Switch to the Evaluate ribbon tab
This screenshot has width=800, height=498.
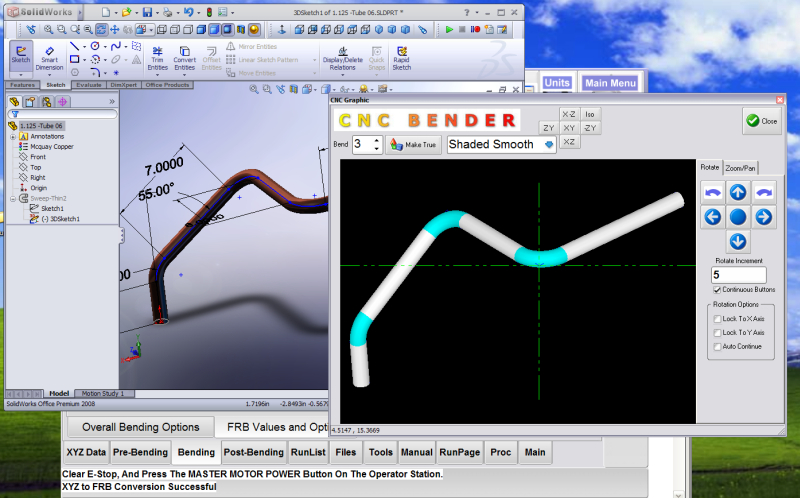tap(89, 85)
